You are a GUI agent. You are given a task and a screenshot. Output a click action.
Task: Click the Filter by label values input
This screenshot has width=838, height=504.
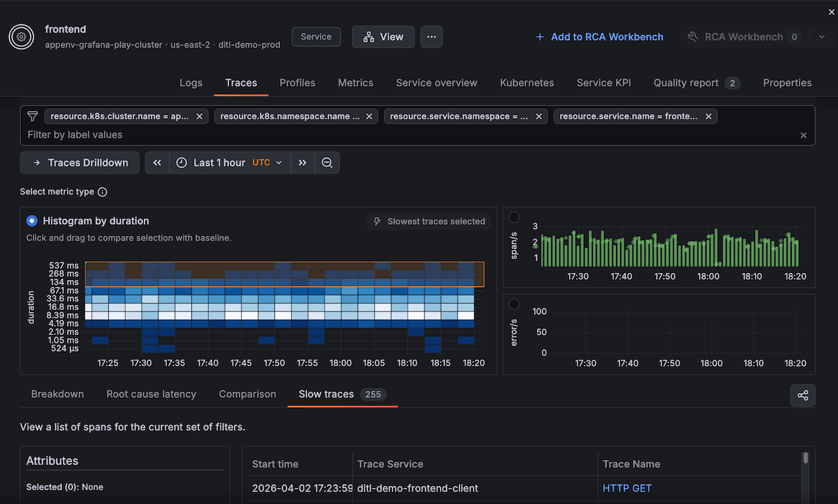point(84,135)
